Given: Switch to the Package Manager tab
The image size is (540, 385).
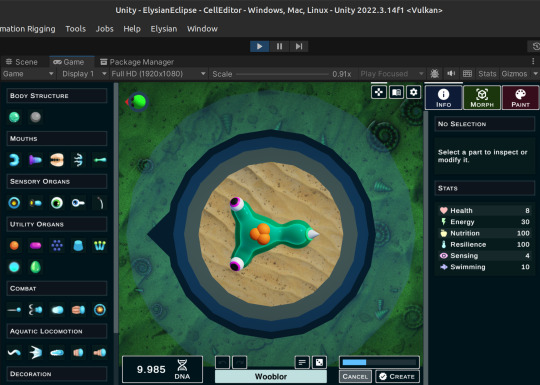Looking at the screenshot, I should pos(137,62).
